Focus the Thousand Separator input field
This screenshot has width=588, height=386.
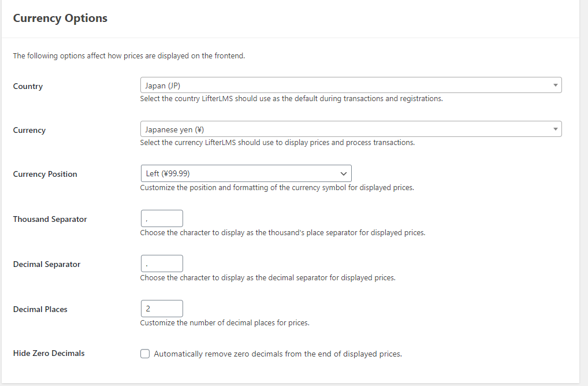click(162, 218)
